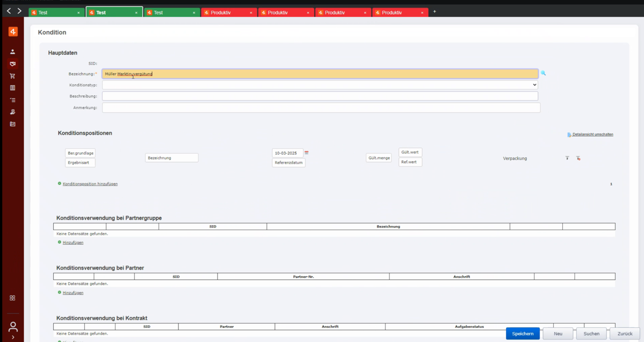The height and width of the screenshot is (342, 644).
Task: Click the blue Speichern button
Action: click(x=522, y=333)
